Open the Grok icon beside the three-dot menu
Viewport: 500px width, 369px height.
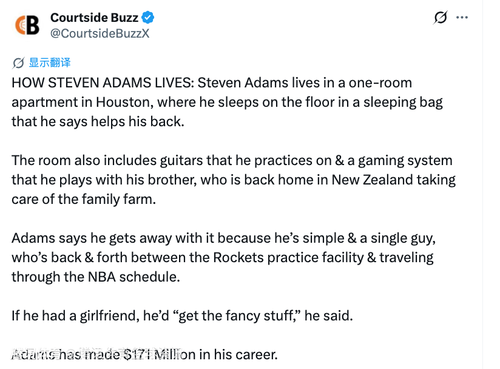(x=440, y=18)
